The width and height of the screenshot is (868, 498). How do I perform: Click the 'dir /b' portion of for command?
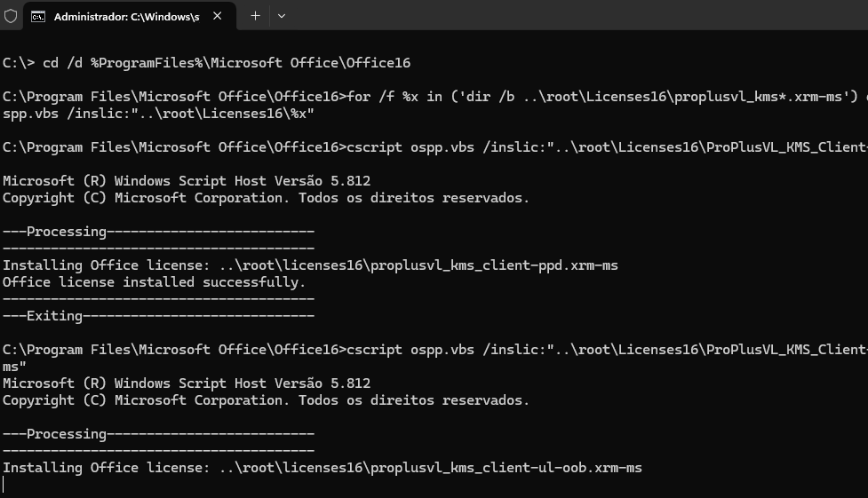coord(487,97)
